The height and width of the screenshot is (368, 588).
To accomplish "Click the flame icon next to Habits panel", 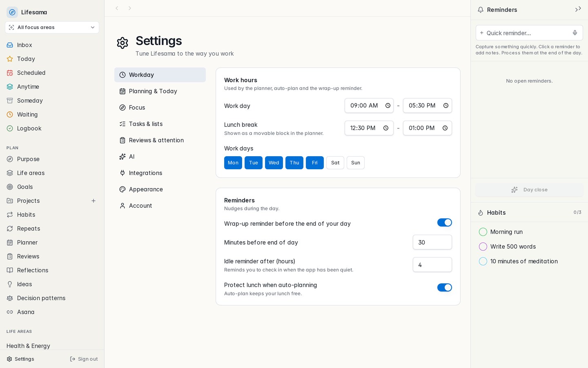I will click(x=481, y=213).
